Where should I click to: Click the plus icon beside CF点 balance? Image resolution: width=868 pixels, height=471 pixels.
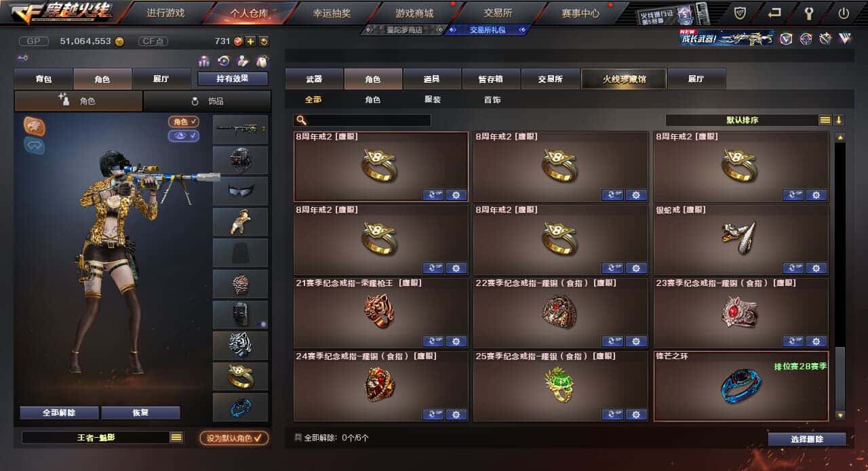coord(250,41)
